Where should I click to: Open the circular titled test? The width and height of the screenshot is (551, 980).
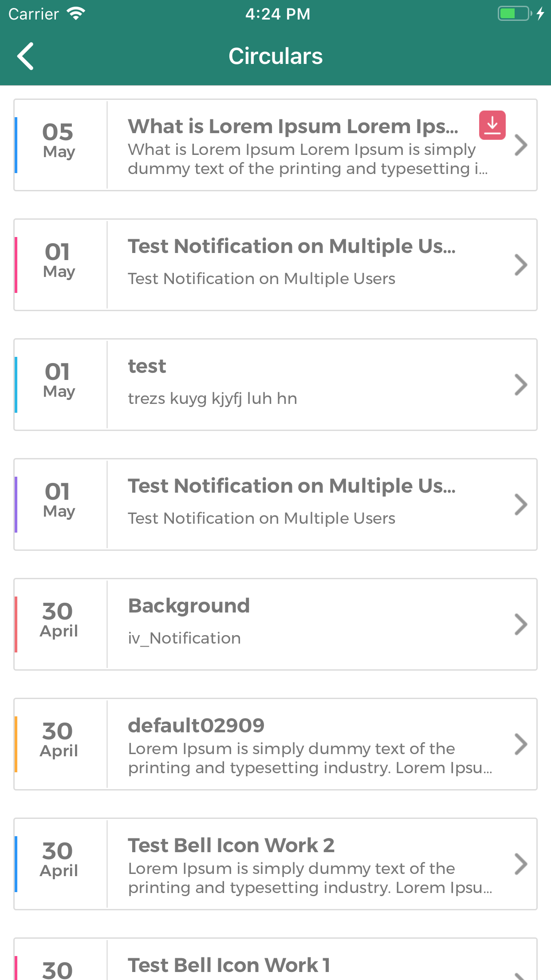521,384
